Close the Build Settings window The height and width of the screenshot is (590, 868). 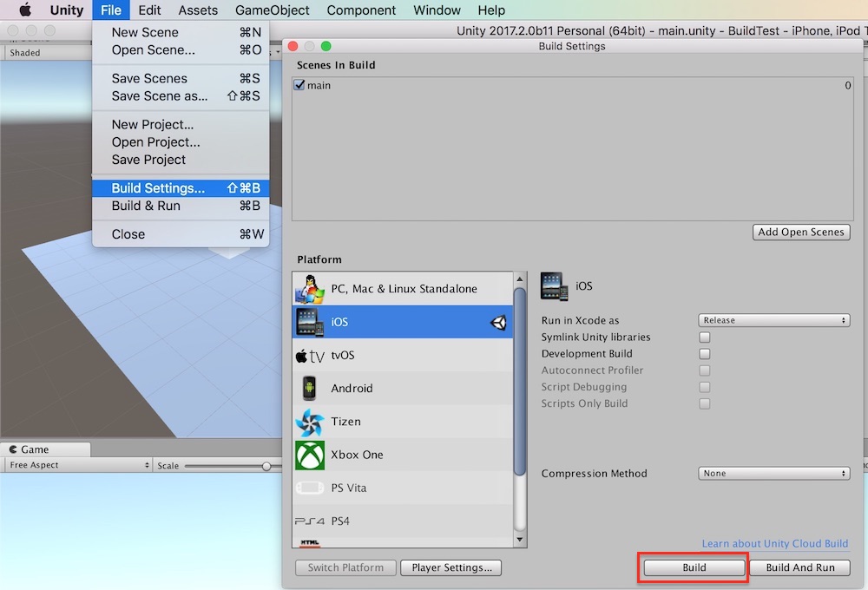tap(293, 47)
